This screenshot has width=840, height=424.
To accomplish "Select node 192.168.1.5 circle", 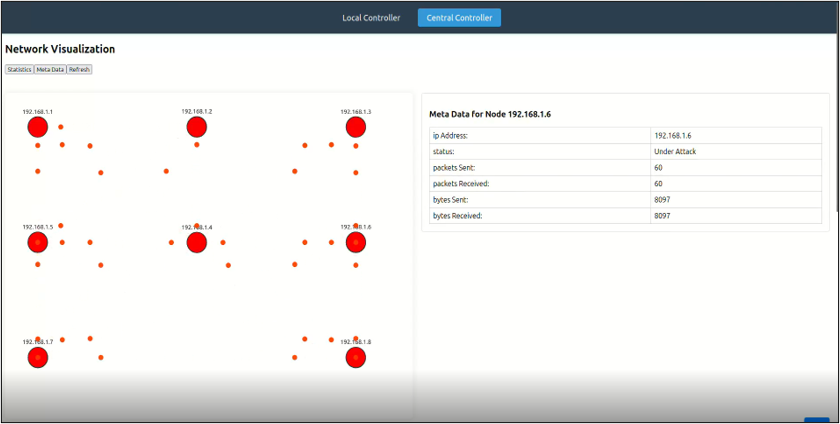I will click(38, 242).
